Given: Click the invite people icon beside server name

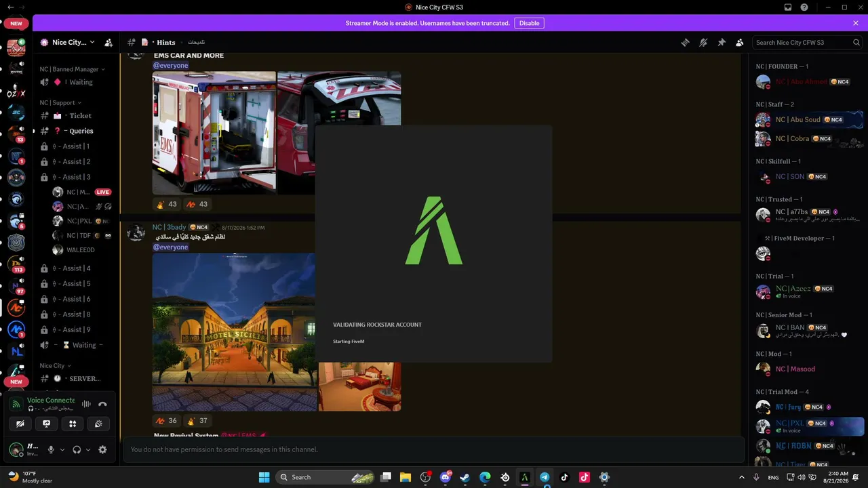Looking at the screenshot, I should pos(108,42).
